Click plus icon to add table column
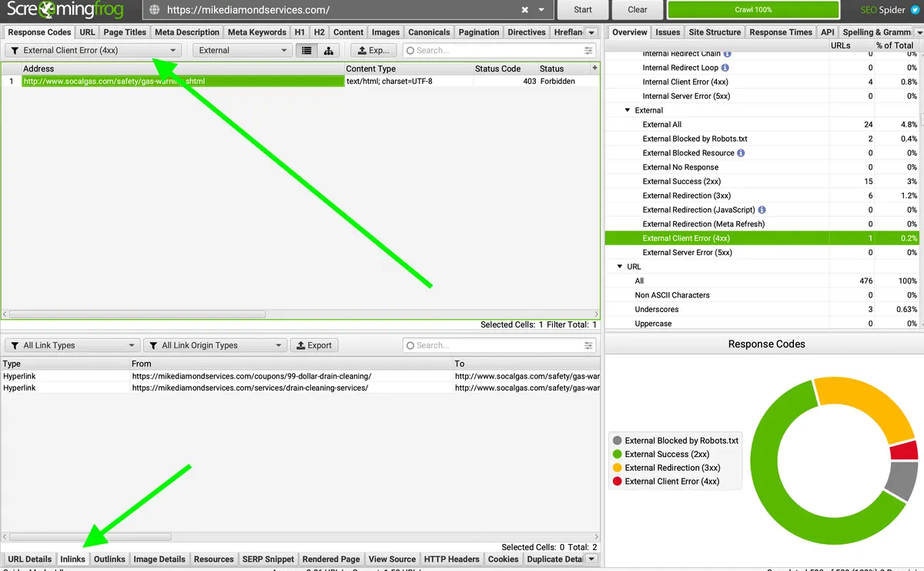 (x=594, y=69)
